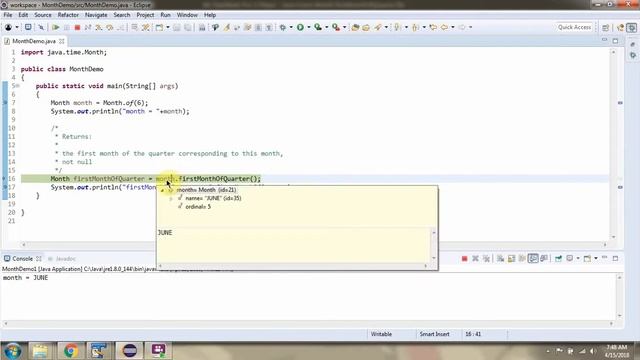Click the Open Type icon
Screen dimensions: 640x360
tap(355, 27)
